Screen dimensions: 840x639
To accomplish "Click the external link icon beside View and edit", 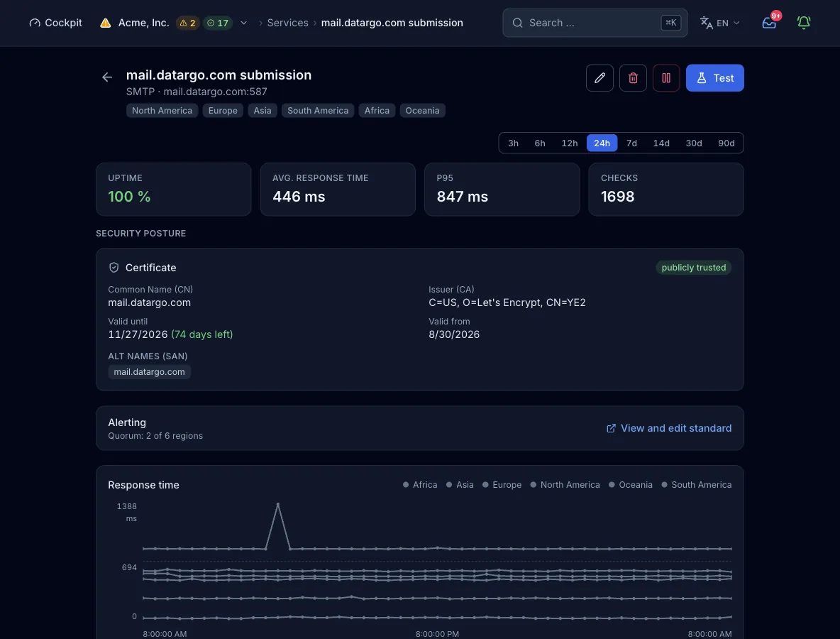I will pos(611,428).
